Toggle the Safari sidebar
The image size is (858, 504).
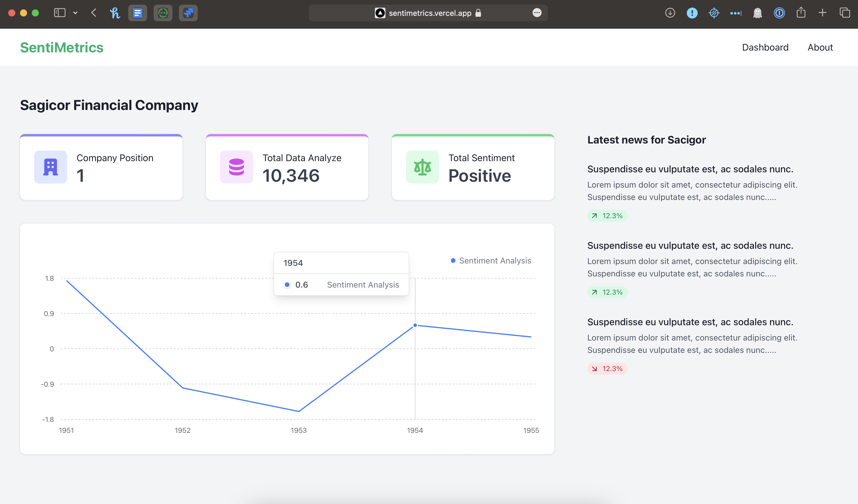pyautogui.click(x=59, y=13)
